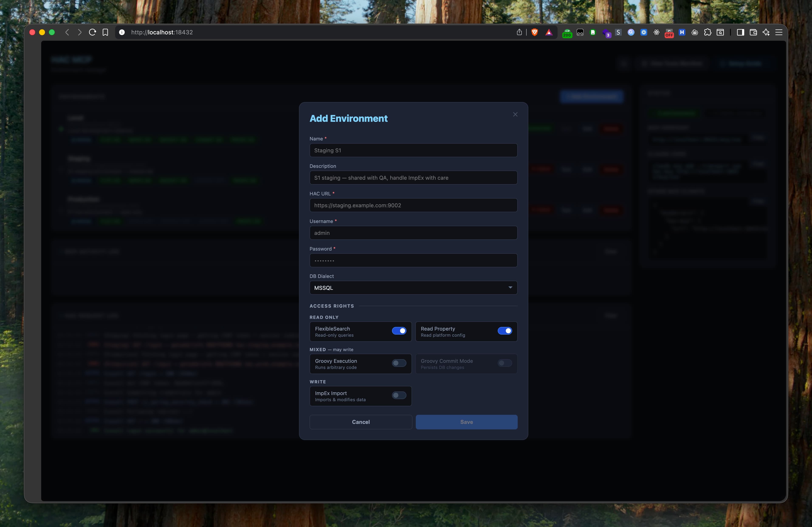Open the purple extension with badge 3
The height and width of the screenshot is (527, 812).
click(x=606, y=33)
